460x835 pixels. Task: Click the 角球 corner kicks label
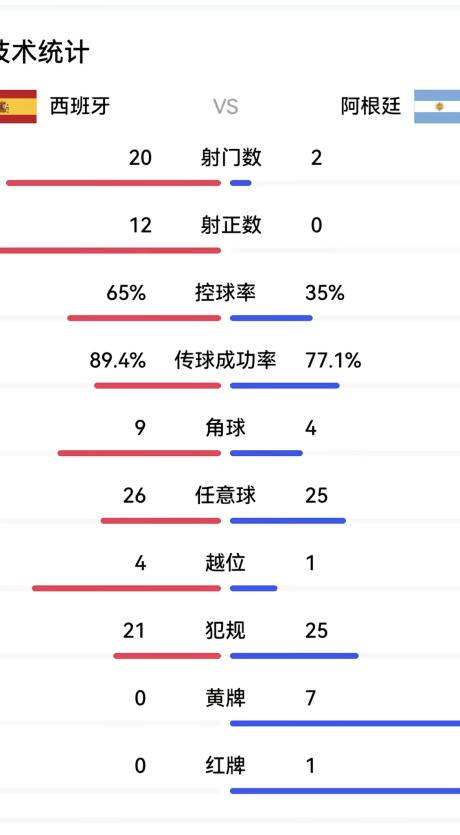[x=225, y=428]
